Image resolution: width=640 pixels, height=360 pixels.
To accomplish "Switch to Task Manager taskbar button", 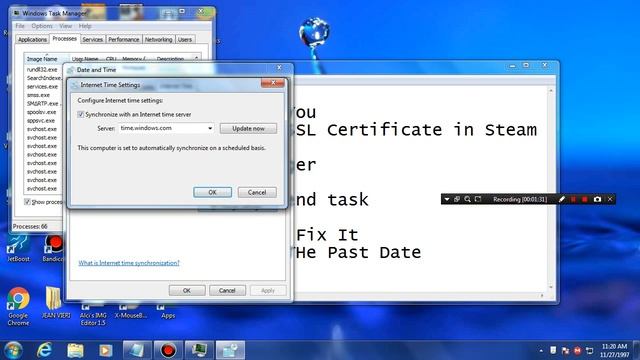I will point(199,350).
